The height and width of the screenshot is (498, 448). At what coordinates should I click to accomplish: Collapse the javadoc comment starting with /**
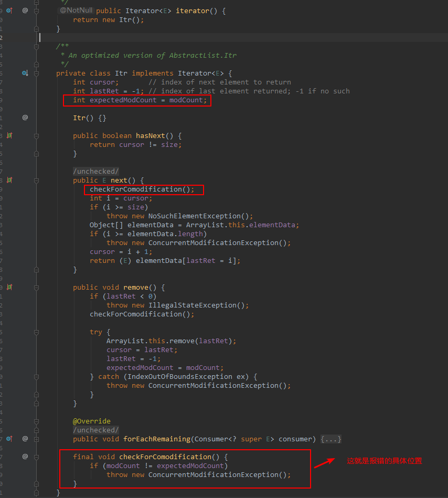pos(37,47)
